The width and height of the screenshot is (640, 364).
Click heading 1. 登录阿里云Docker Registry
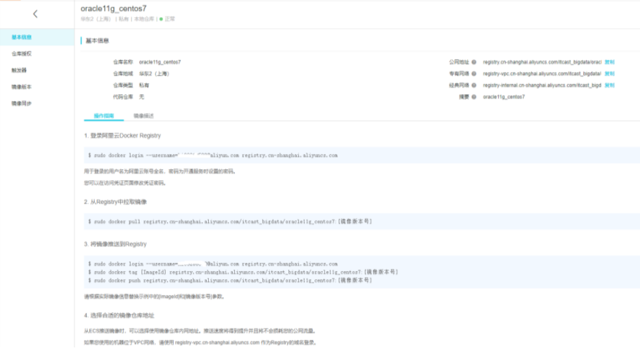pos(122,136)
